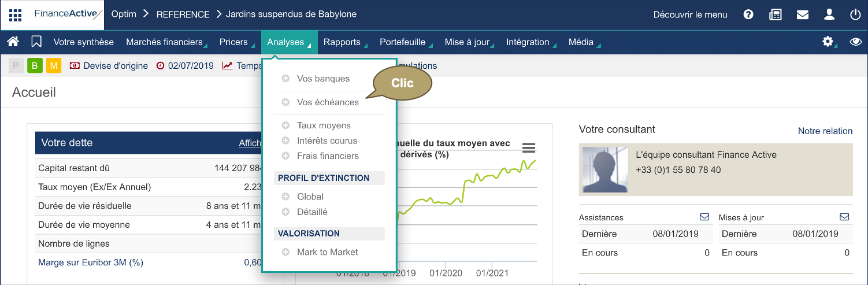This screenshot has width=868, height=285.
Task: Toggle the green B indicator button
Action: pyautogui.click(x=35, y=66)
